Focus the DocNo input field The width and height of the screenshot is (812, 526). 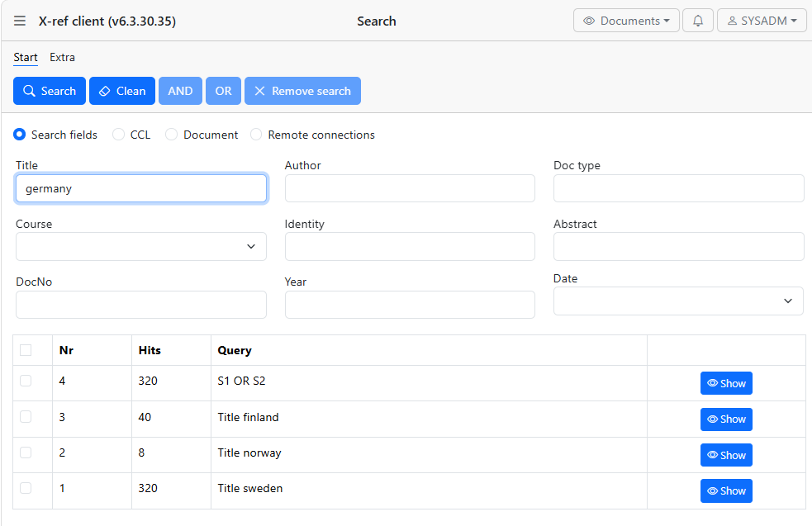click(141, 305)
